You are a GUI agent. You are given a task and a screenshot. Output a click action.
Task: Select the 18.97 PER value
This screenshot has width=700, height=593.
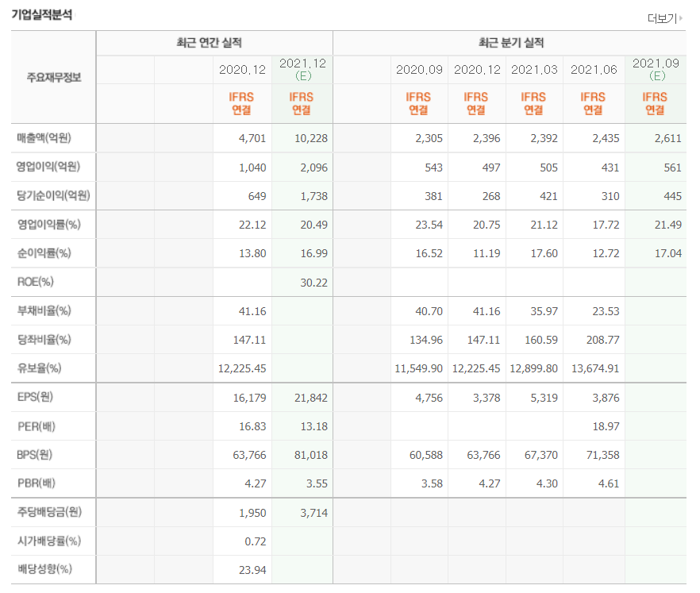point(606,426)
